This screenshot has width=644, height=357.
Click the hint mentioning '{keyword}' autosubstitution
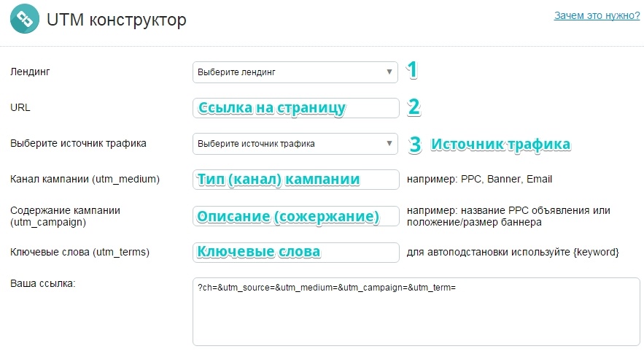513,252
